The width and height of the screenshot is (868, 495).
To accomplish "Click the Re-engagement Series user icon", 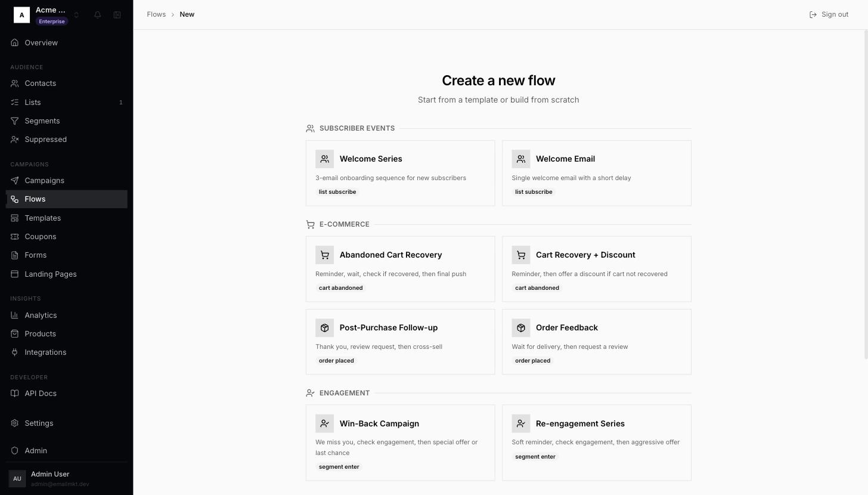I will 521,423.
